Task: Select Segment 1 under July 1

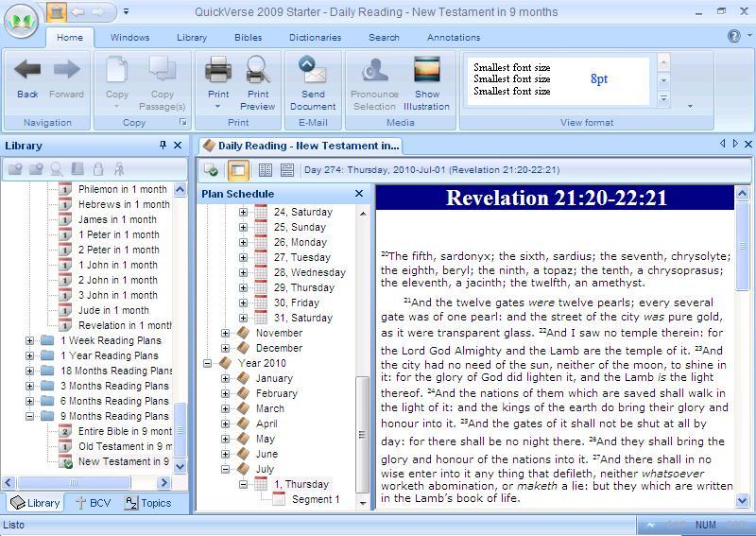Action: point(316,499)
